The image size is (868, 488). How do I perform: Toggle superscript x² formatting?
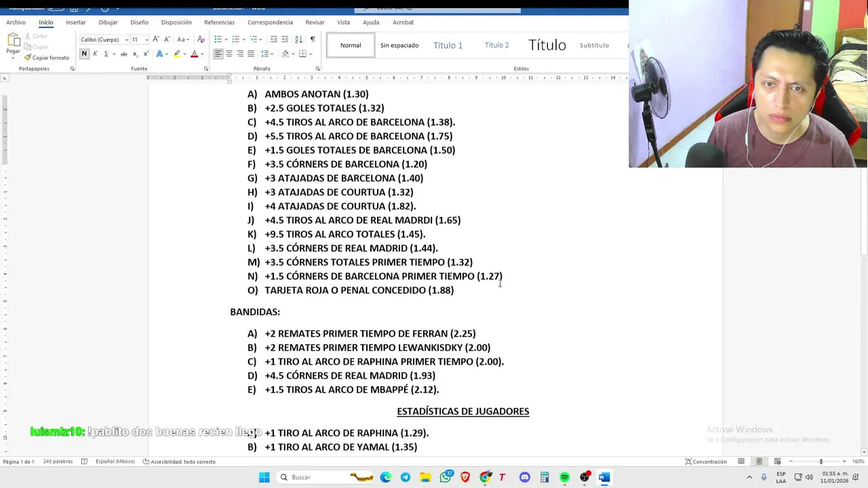point(146,54)
